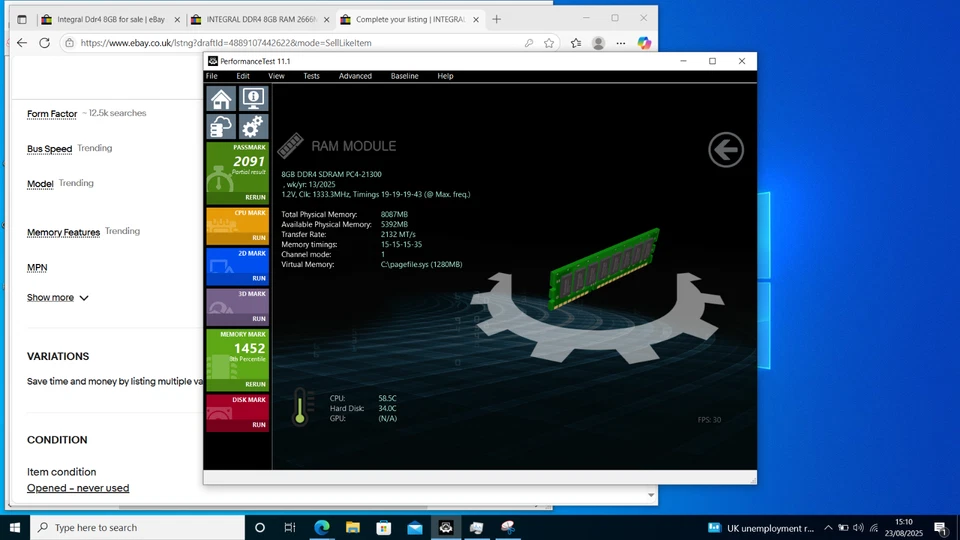Image resolution: width=960 pixels, height=540 pixels.
Task: Click the thermometer temperature icon
Action: point(300,407)
